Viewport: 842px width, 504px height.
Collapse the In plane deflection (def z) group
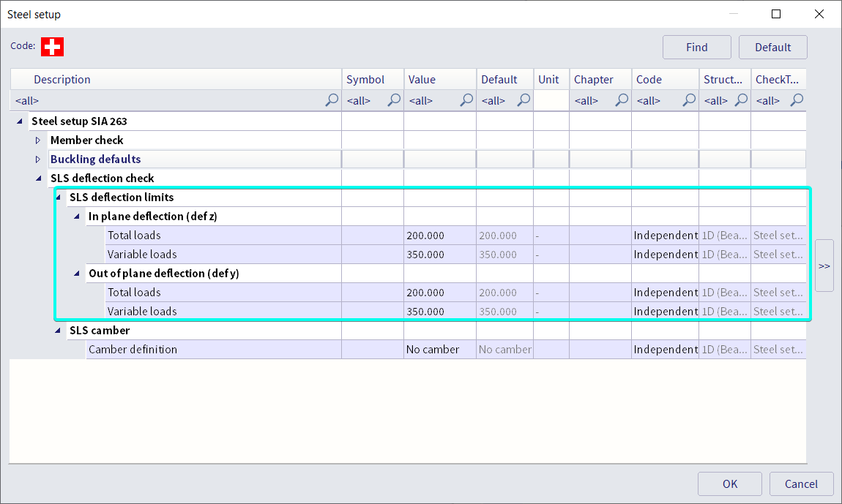(x=76, y=216)
